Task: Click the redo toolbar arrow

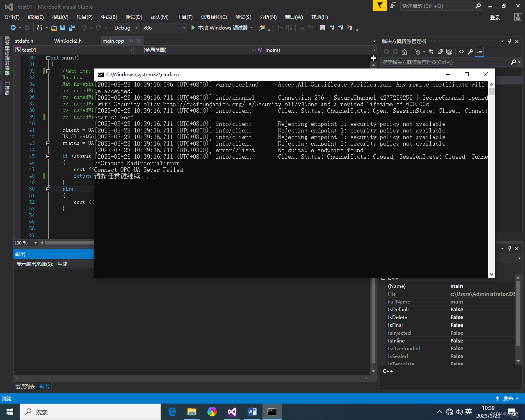Action: coord(98,27)
